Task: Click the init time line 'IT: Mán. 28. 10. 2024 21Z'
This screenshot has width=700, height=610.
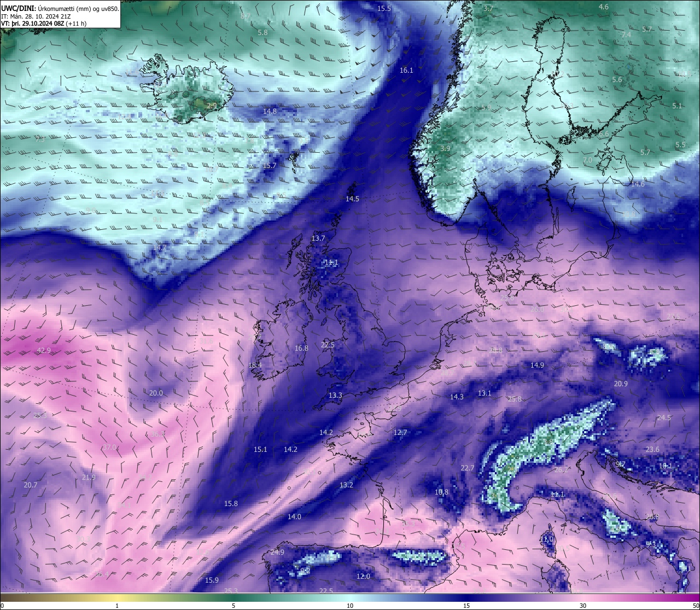Action: click(36, 16)
